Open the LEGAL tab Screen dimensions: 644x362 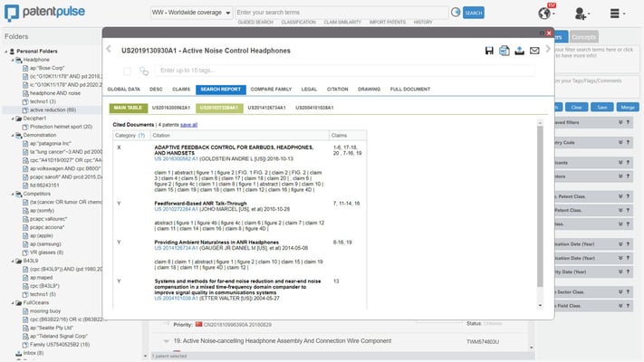tap(309, 89)
